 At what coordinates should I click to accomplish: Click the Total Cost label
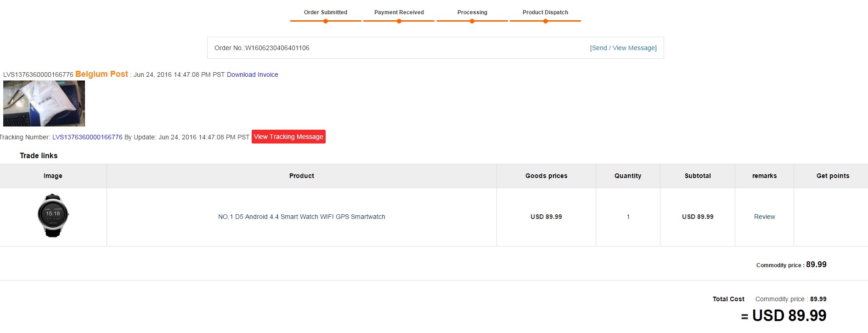[728, 299]
